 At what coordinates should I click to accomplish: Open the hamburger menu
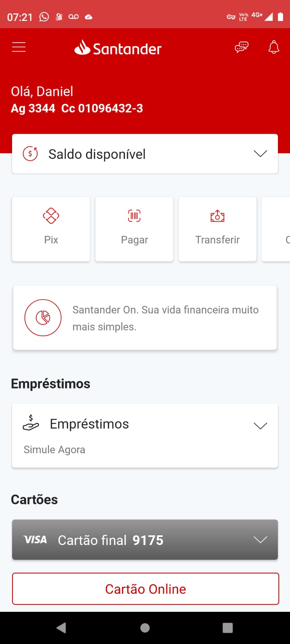(19, 47)
